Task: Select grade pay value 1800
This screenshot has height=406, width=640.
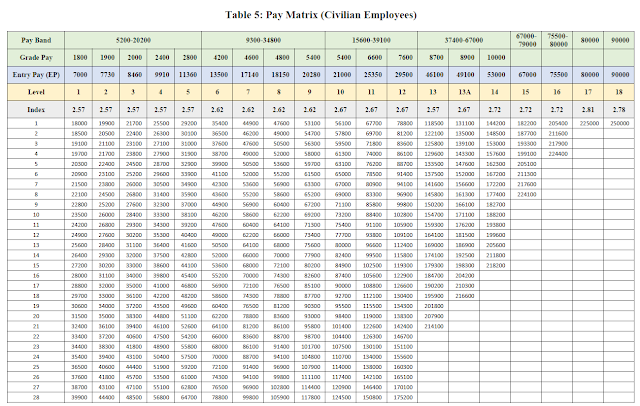Action: click(80, 58)
